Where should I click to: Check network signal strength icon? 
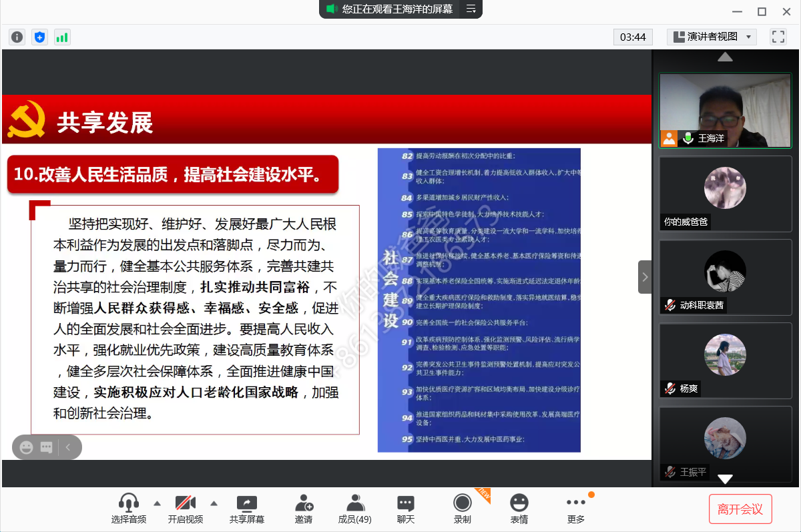62,37
